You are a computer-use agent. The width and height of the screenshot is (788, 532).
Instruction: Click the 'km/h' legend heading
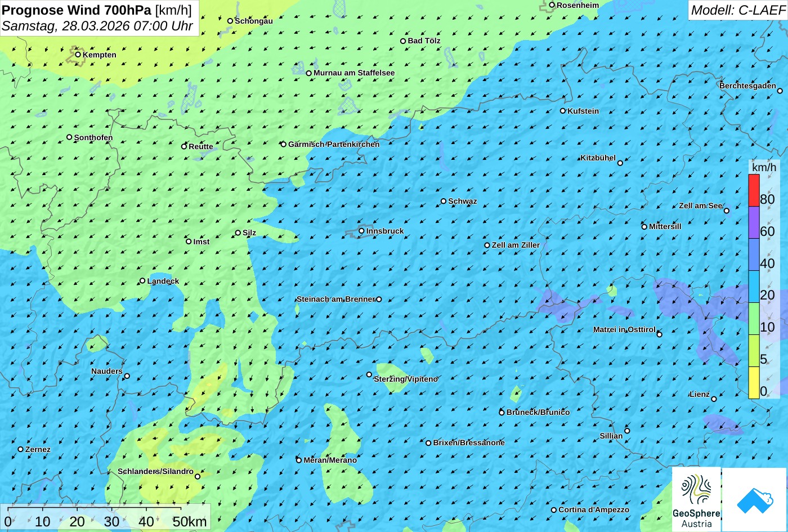pyautogui.click(x=764, y=168)
